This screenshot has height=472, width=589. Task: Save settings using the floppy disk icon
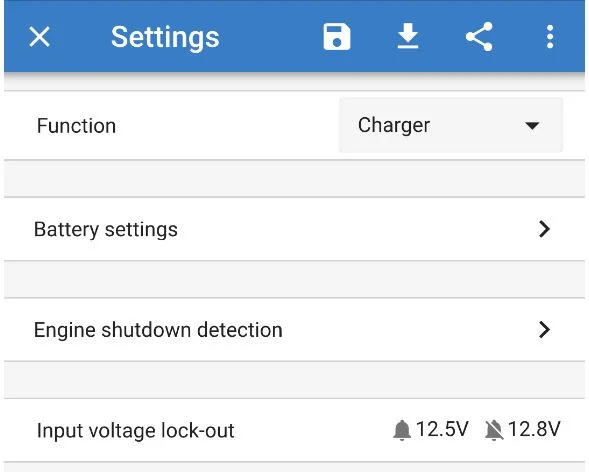(x=337, y=37)
